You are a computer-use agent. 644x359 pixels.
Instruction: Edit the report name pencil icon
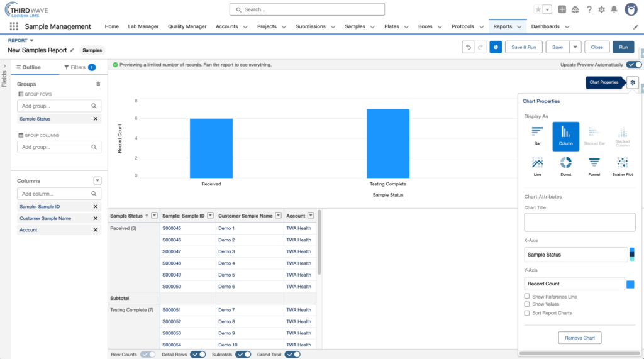[x=72, y=50]
